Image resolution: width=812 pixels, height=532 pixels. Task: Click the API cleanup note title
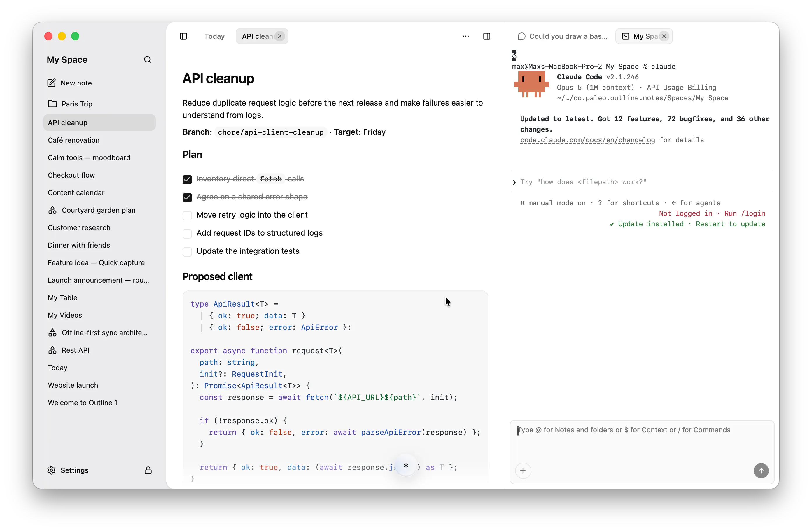coord(218,78)
